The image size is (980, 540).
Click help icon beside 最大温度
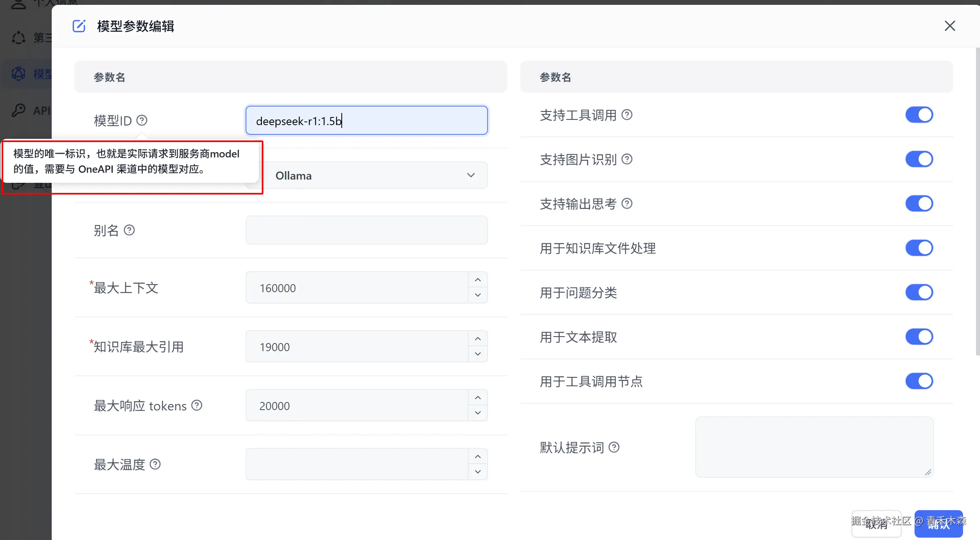(x=155, y=464)
